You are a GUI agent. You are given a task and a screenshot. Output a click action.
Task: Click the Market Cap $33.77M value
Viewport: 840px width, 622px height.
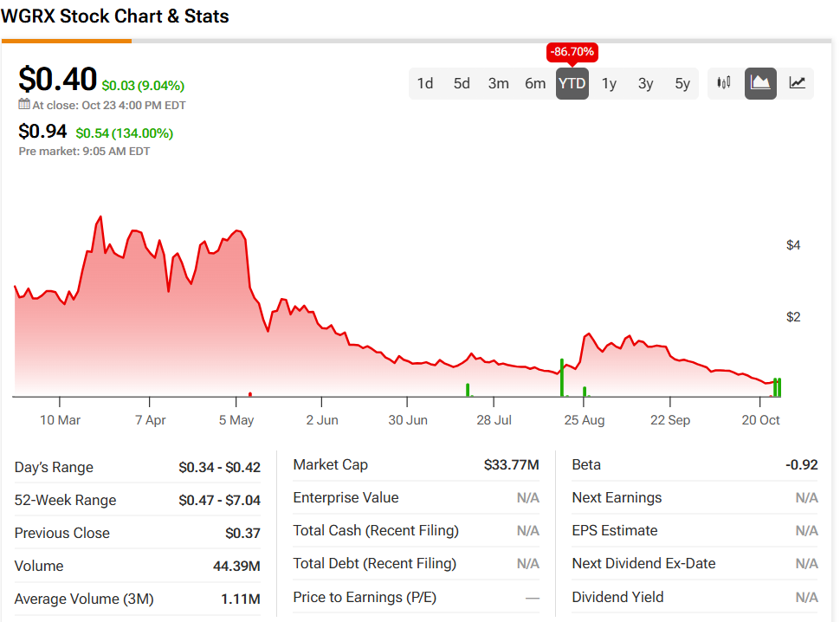coord(511,465)
